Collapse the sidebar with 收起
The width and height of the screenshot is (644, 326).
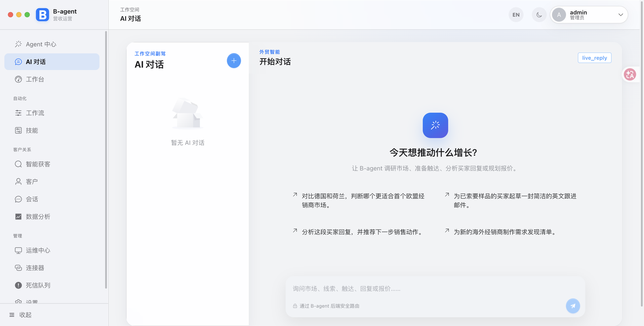tap(20, 315)
